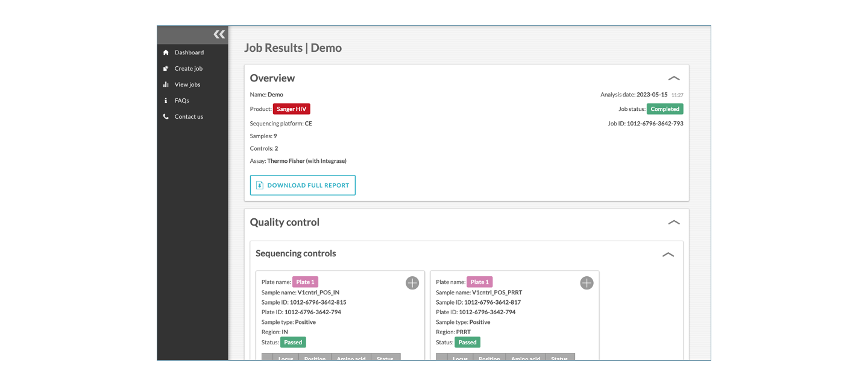Collapse the Quality control section
Image resolution: width=868 pixels, height=386 pixels.
tap(674, 223)
